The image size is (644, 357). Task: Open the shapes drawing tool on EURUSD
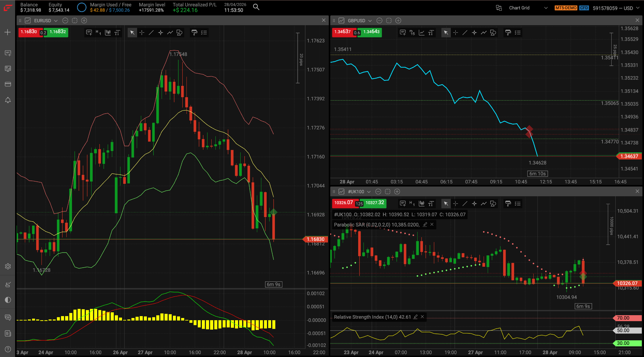point(180,32)
